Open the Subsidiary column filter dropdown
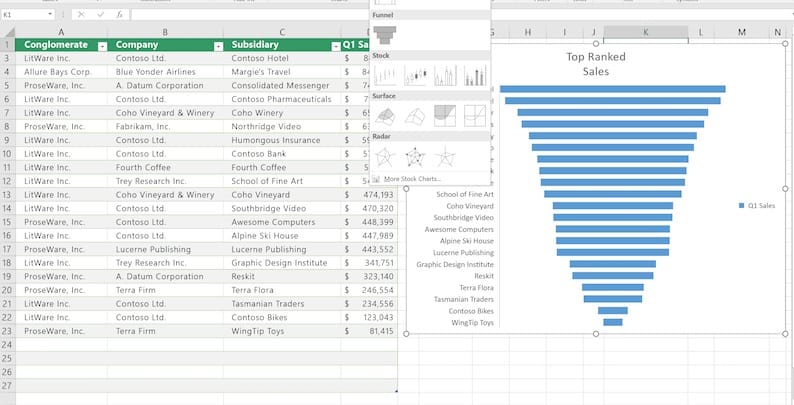 335,46
